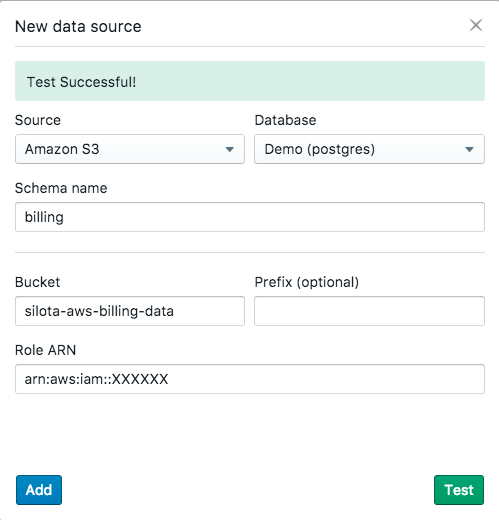499x520 pixels.
Task: Click the Source field label
Action: (x=38, y=120)
